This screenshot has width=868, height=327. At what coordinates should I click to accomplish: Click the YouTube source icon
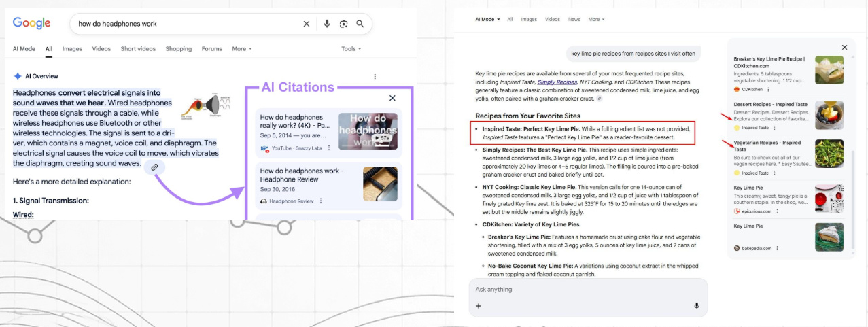[x=264, y=148]
